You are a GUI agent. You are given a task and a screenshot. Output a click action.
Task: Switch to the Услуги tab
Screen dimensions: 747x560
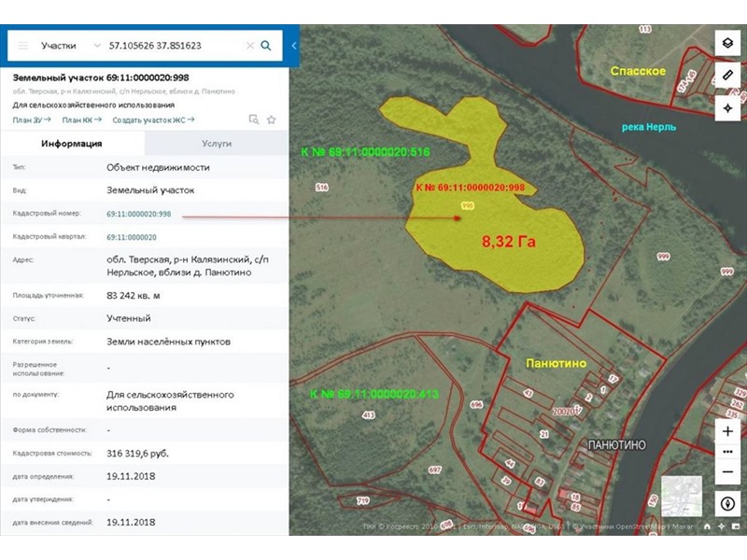217,144
